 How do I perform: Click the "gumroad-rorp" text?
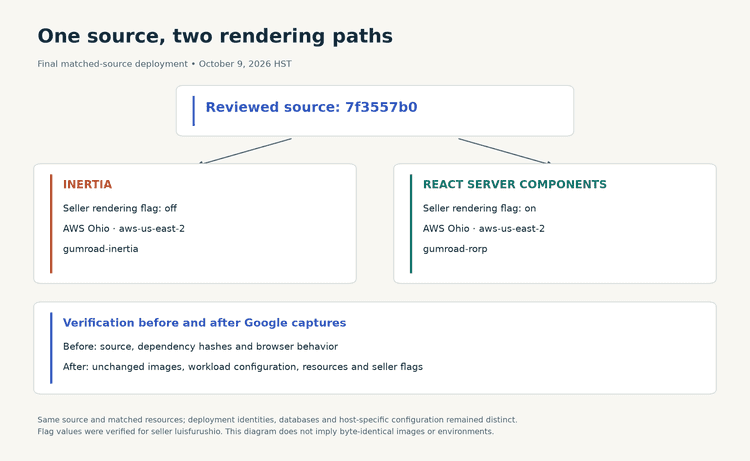tap(455, 249)
